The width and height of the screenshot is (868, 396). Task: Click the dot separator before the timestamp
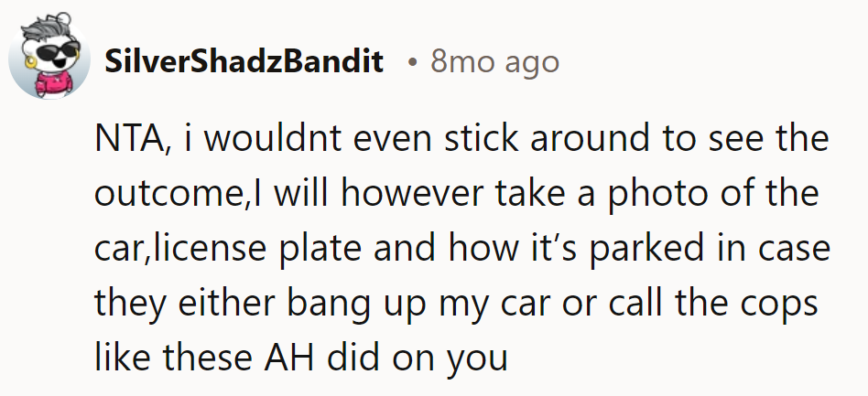414,62
